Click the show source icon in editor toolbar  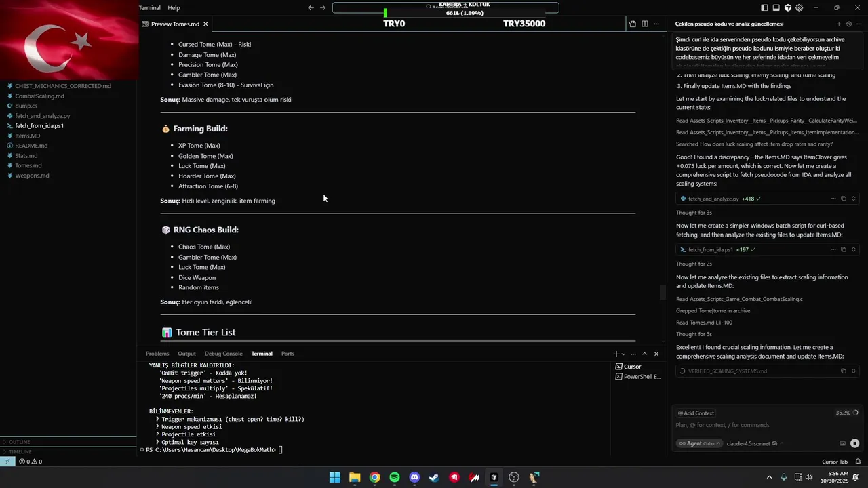633,24
